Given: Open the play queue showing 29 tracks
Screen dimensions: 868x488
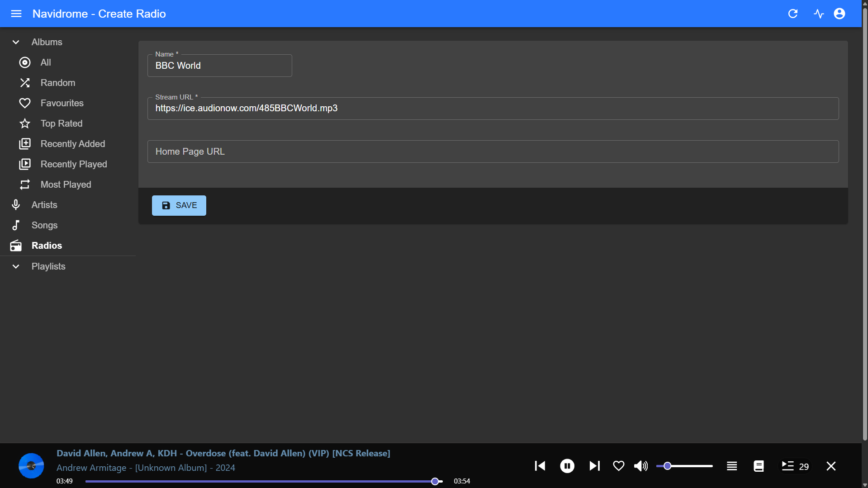Looking at the screenshot, I should (x=795, y=466).
